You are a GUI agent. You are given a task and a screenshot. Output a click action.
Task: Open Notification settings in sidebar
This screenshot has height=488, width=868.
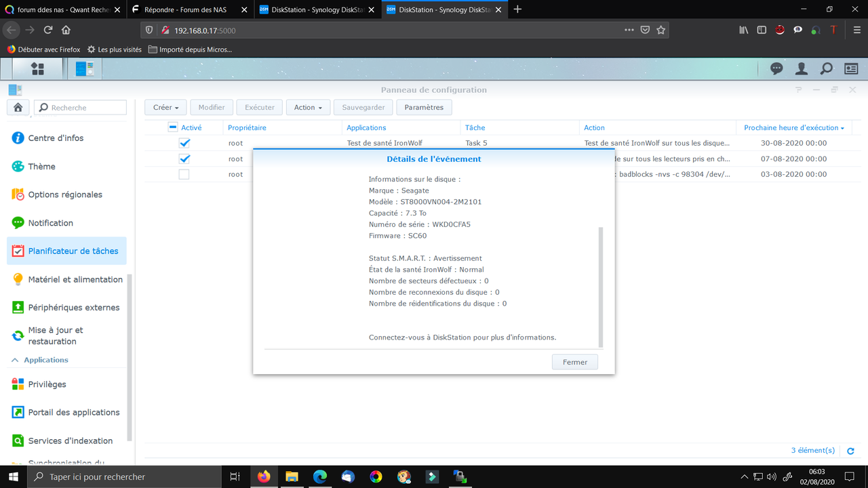coord(66,222)
